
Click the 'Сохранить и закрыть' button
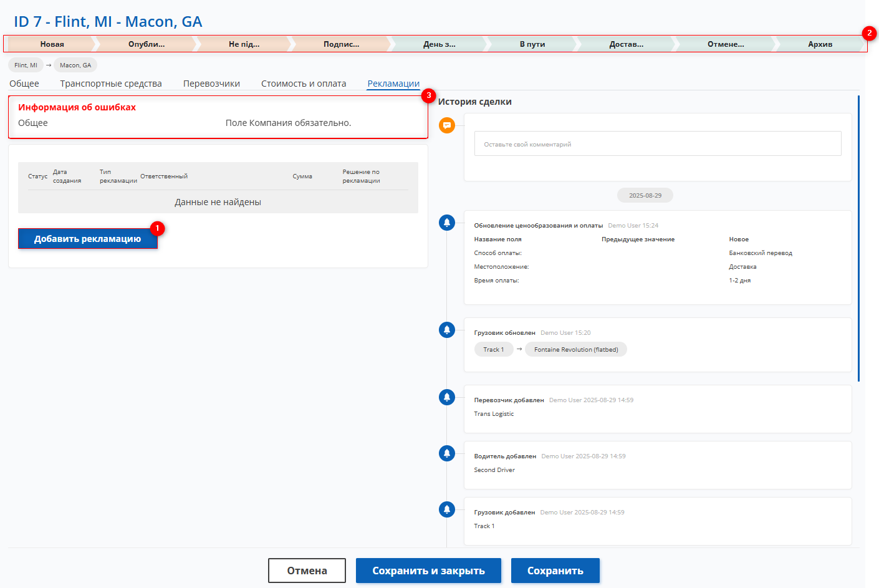428,571
